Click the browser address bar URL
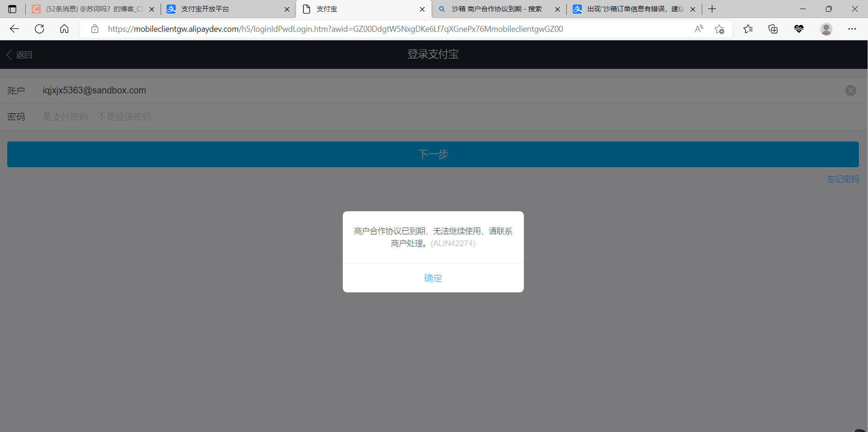Image resolution: width=868 pixels, height=432 pixels. tap(335, 29)
